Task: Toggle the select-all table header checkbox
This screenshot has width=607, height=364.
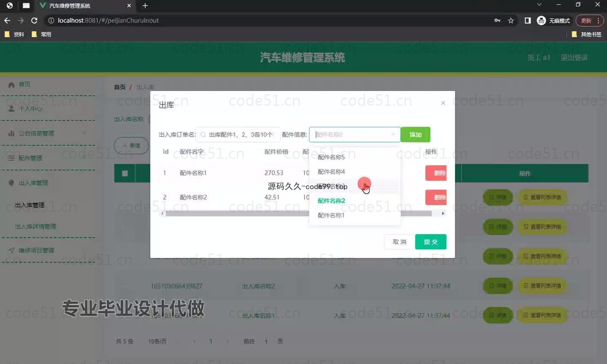Action: 125,173
